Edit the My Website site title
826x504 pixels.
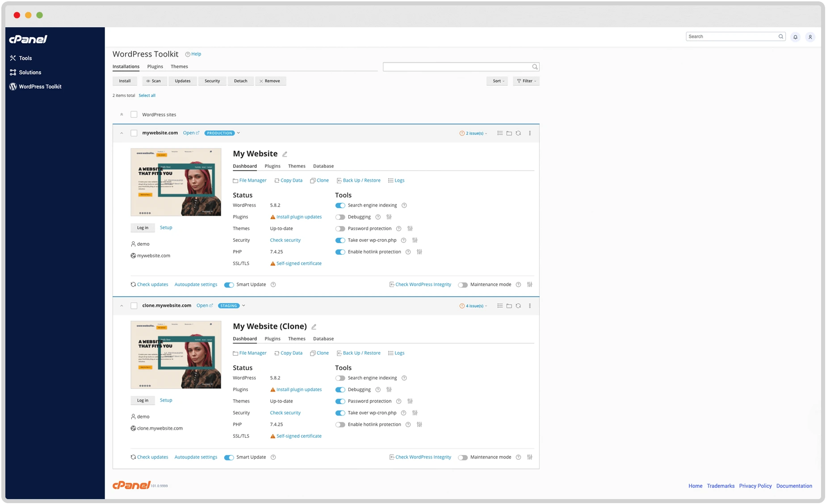tap(285, 154)
